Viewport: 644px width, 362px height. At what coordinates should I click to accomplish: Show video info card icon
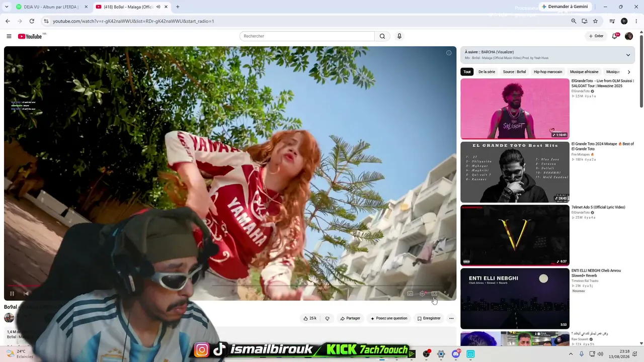coord(449,53)
